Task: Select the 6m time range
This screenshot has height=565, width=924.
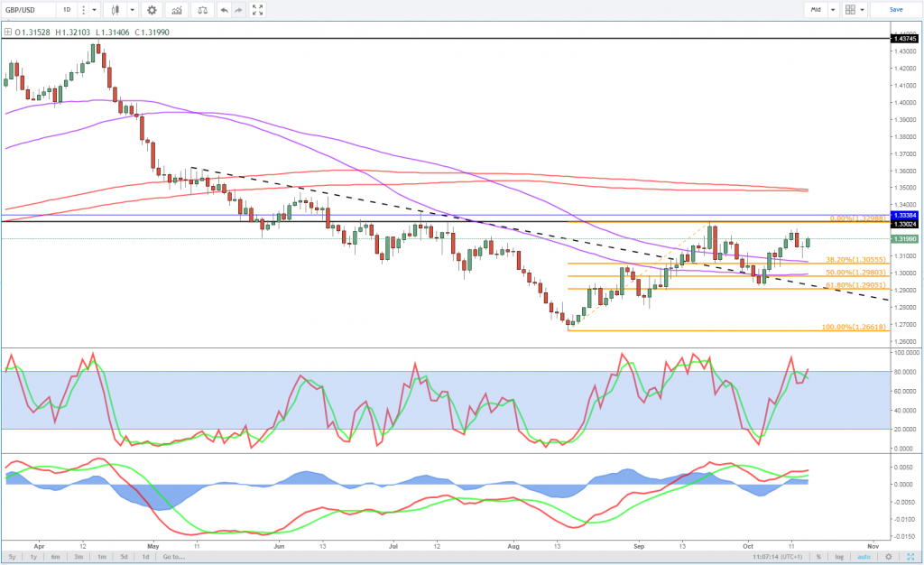Action: (55, 557)
